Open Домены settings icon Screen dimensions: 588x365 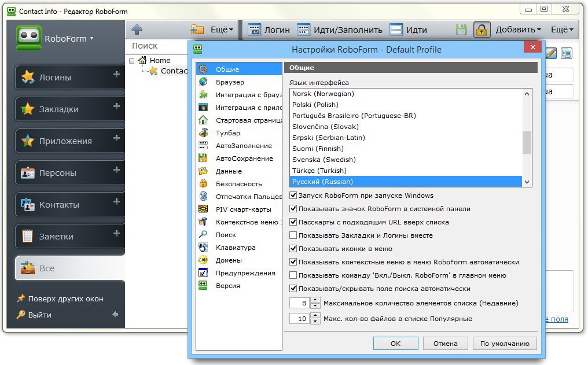tap(203, 260)
